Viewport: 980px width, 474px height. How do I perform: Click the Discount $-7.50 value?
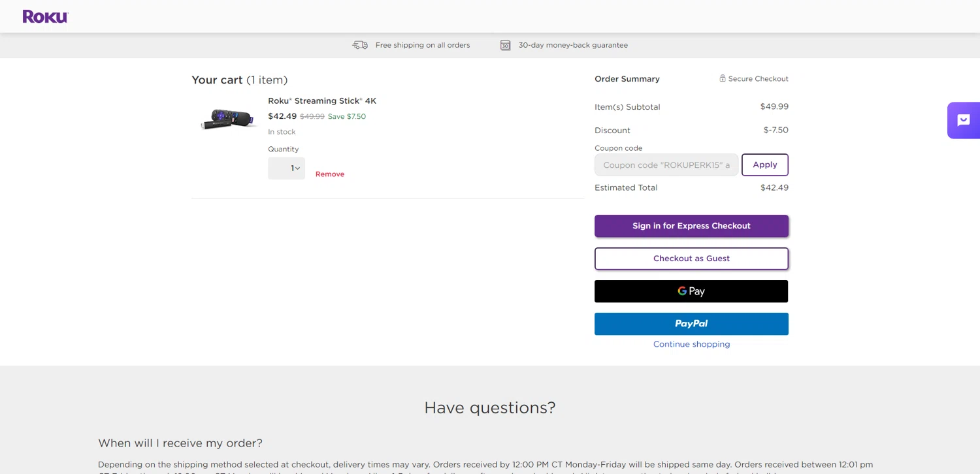776,130
